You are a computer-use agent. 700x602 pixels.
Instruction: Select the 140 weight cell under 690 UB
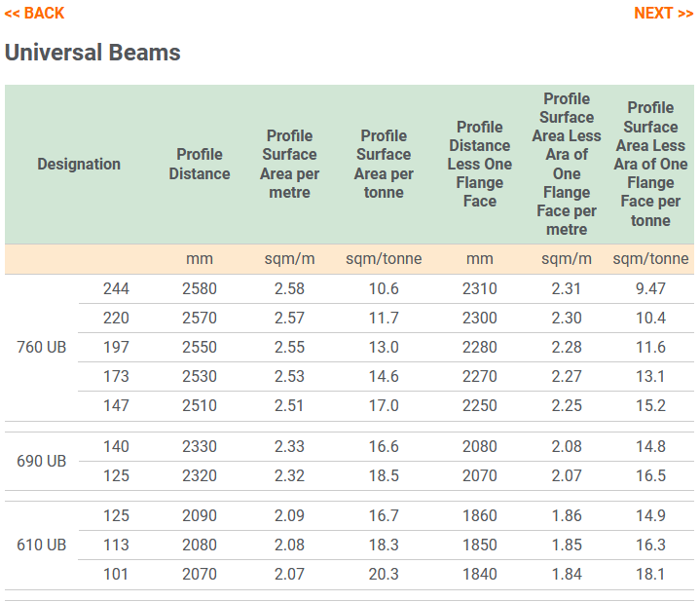pos(116,447)
